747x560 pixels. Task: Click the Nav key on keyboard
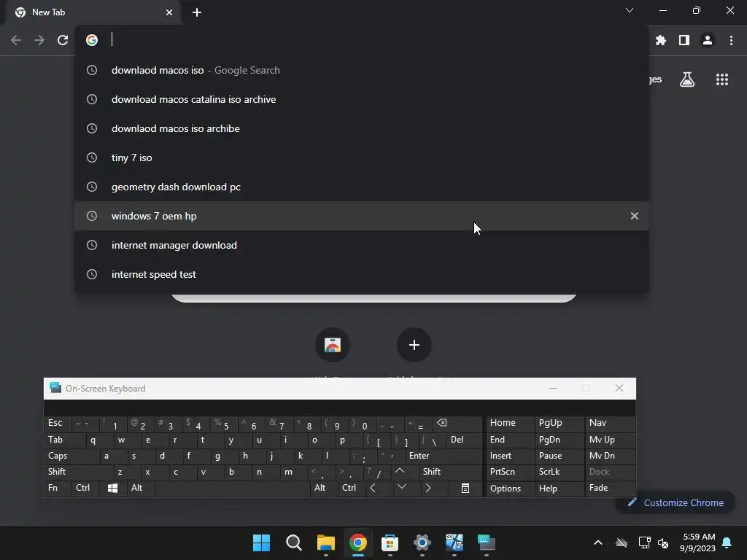click(x=611, y=423)
